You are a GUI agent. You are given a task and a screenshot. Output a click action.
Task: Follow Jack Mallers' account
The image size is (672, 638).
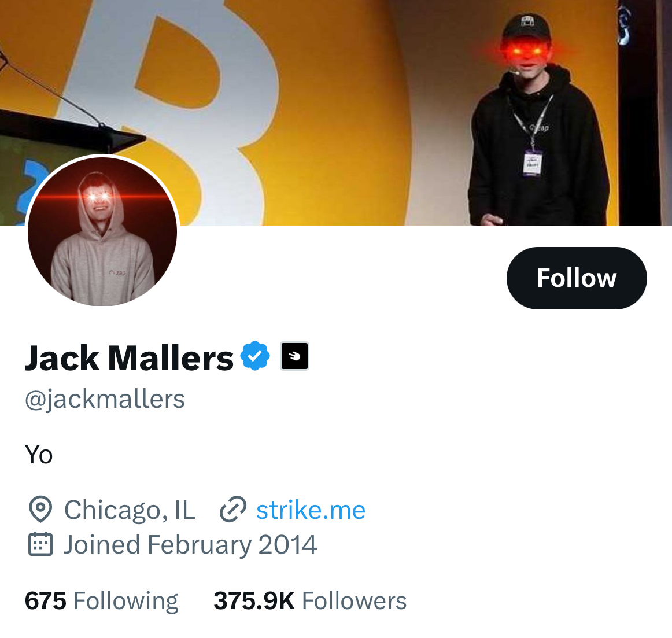tap(577, 278)
